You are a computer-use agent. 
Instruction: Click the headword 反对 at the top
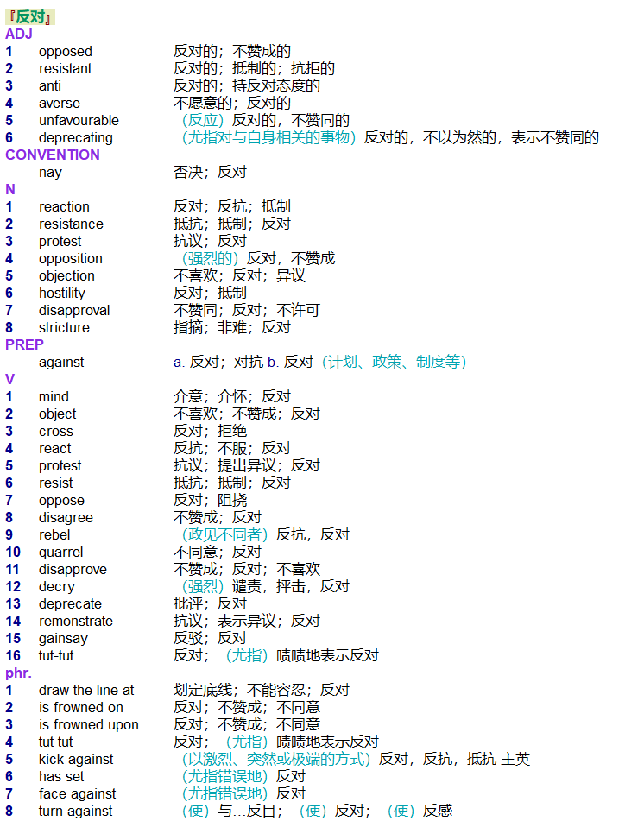click(30, 16)
